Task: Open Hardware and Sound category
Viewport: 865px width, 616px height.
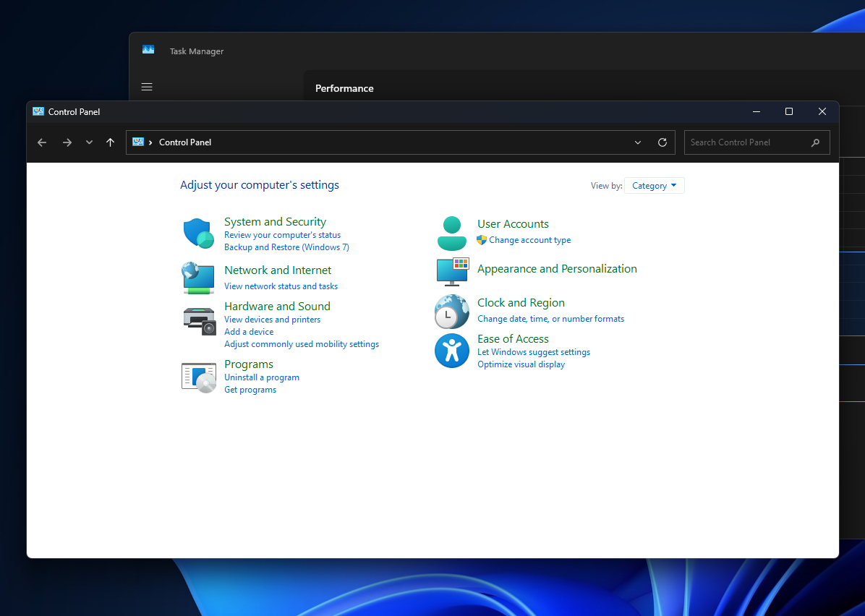Action: point(278,306)
